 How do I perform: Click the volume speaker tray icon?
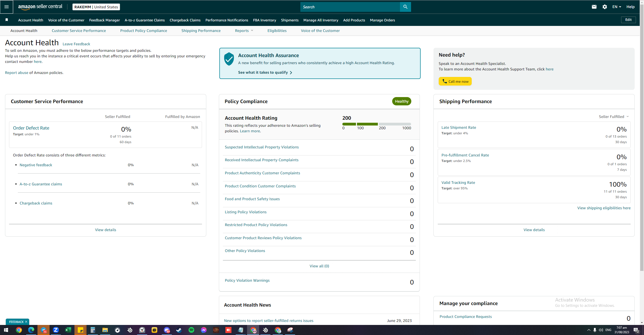click(x=601, y=330)
